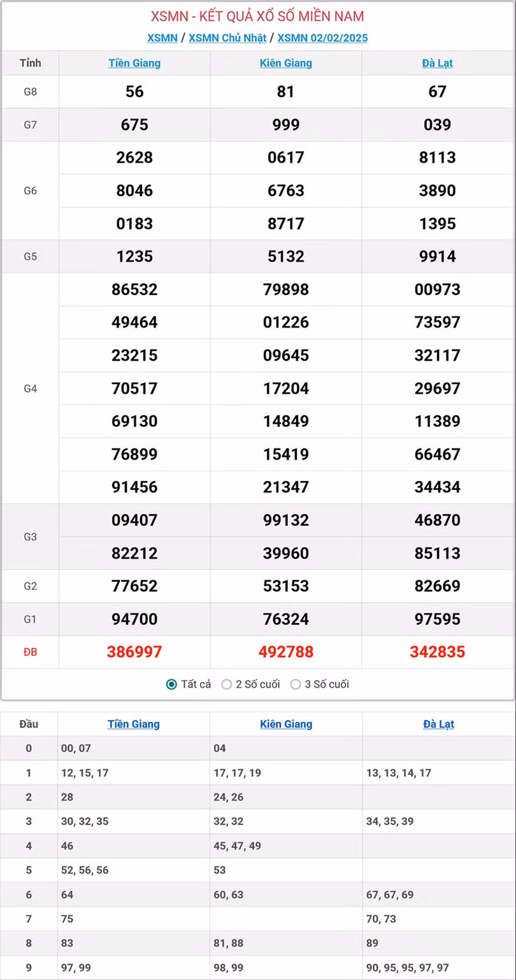This screenshot has width=516, height=980.
Task: Click Đà Lạt link in results table header
Action: [438, 63]
